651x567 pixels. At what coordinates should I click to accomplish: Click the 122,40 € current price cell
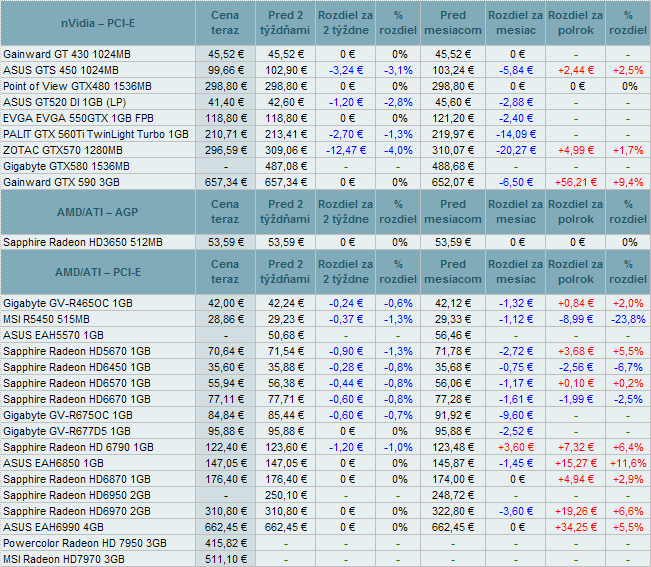226,447
